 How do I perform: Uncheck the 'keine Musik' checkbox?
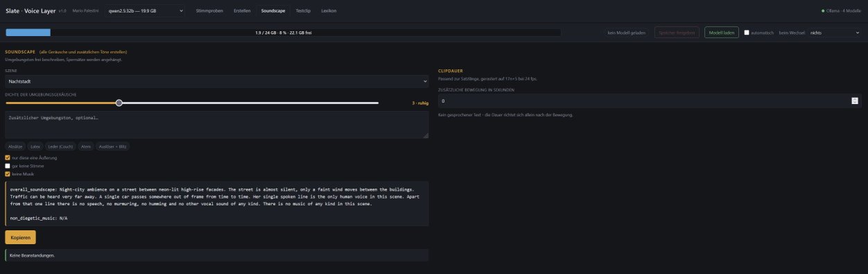coord(8,174)
